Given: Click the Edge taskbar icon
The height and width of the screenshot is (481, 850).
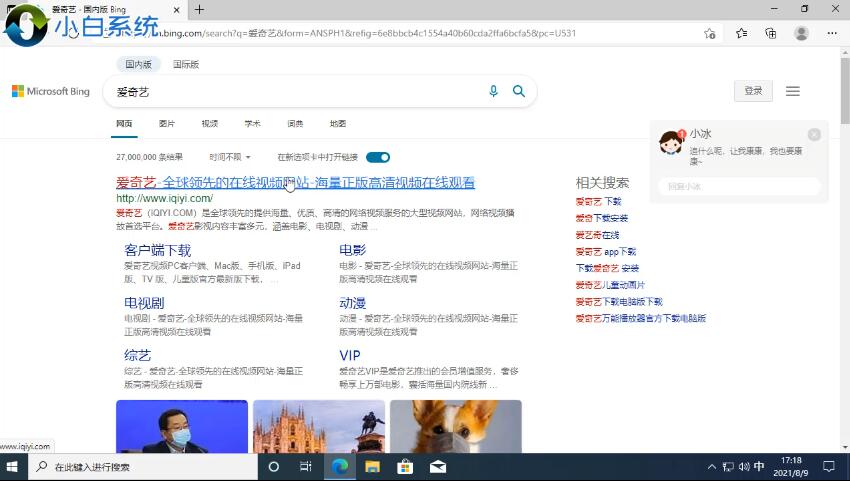Looking at the screenshot, I should [x=340, y=467].
